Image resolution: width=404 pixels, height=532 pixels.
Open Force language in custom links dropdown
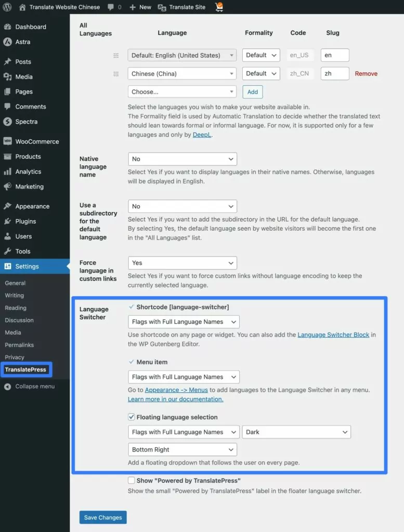pos(183,263)
